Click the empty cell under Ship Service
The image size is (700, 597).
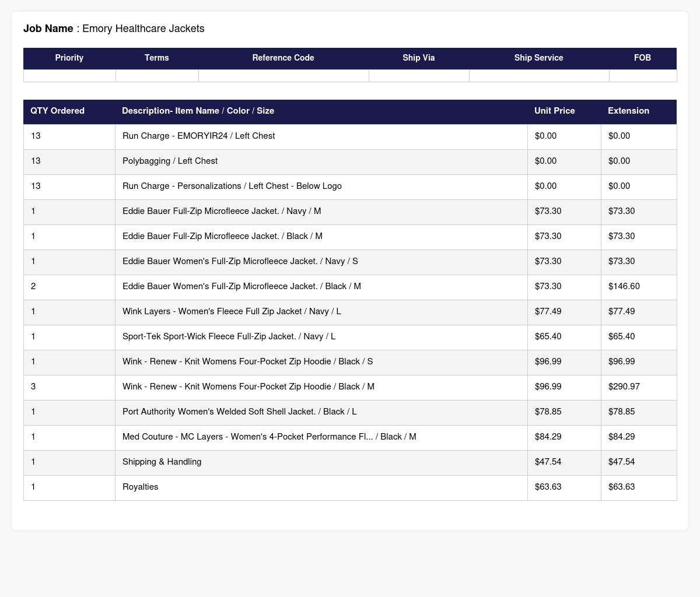pos(539,75)
